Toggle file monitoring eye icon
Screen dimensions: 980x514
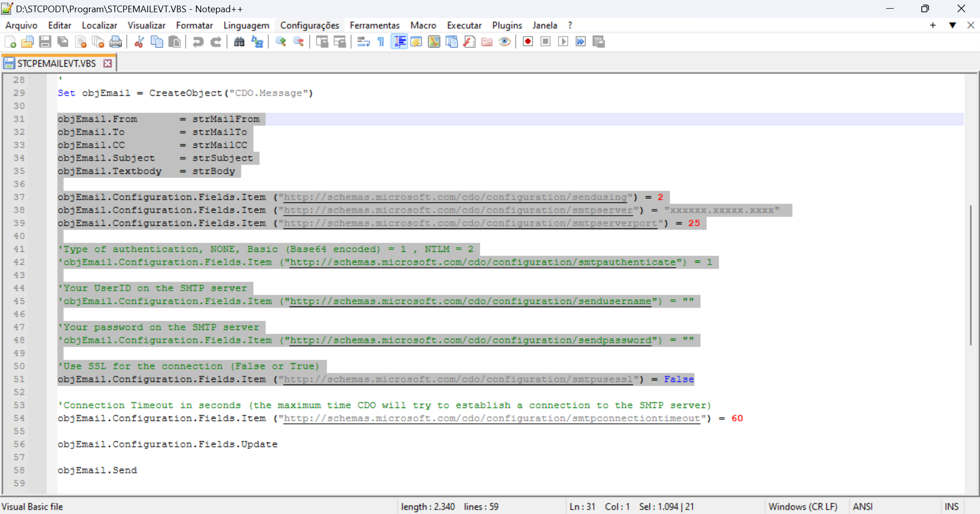point(505,42)
